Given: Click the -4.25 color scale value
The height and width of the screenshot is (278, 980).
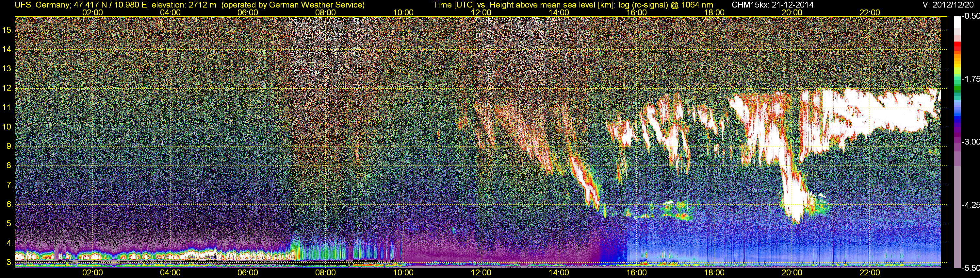Looking at the screenshot, I should (971, 205).
